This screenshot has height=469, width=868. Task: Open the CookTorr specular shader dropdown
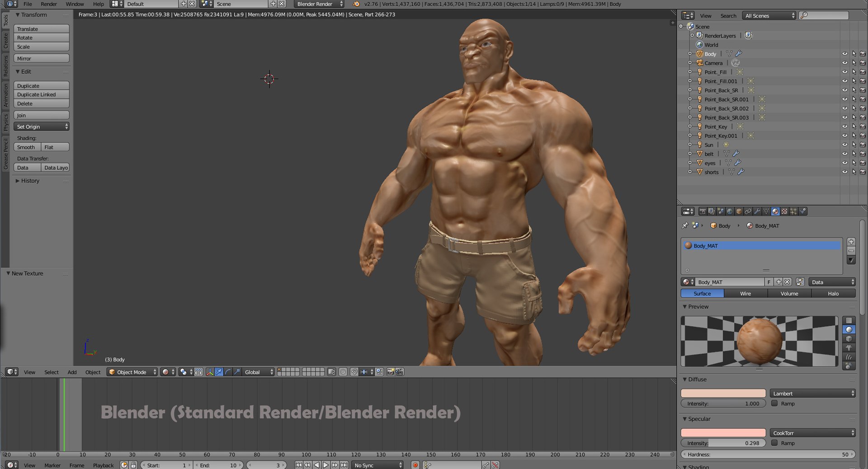click(x=813, y=433)
